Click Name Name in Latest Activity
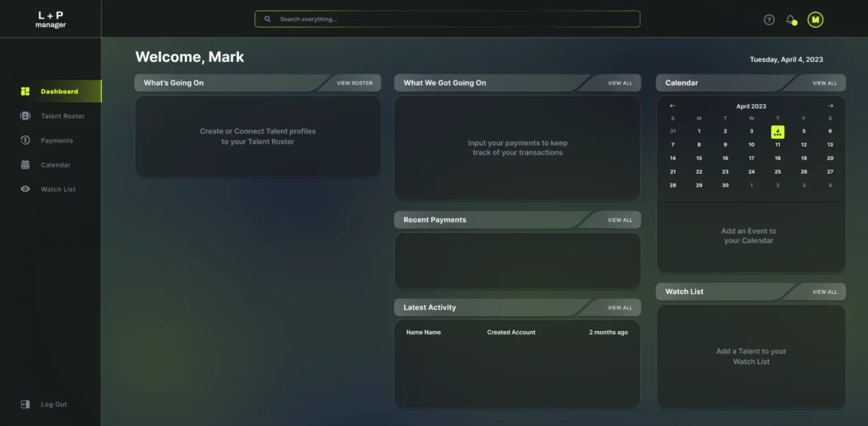868x426 pixels. pos(424,333)
